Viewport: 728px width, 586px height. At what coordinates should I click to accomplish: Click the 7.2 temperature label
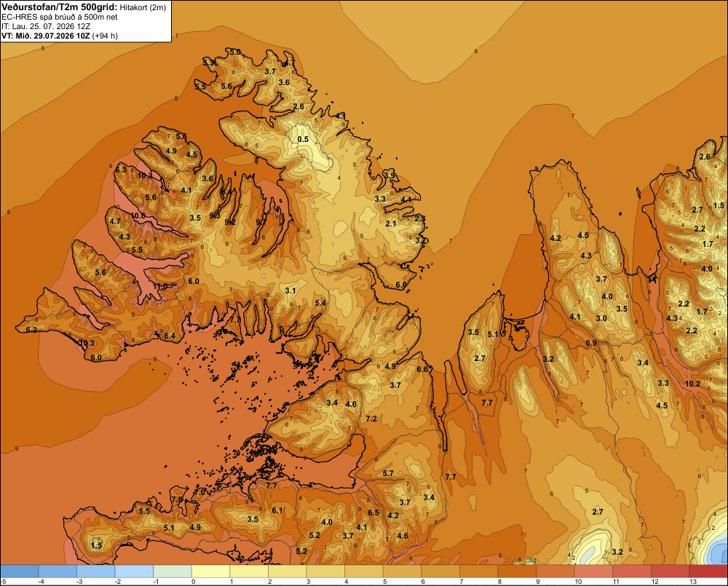coord(371,419)
